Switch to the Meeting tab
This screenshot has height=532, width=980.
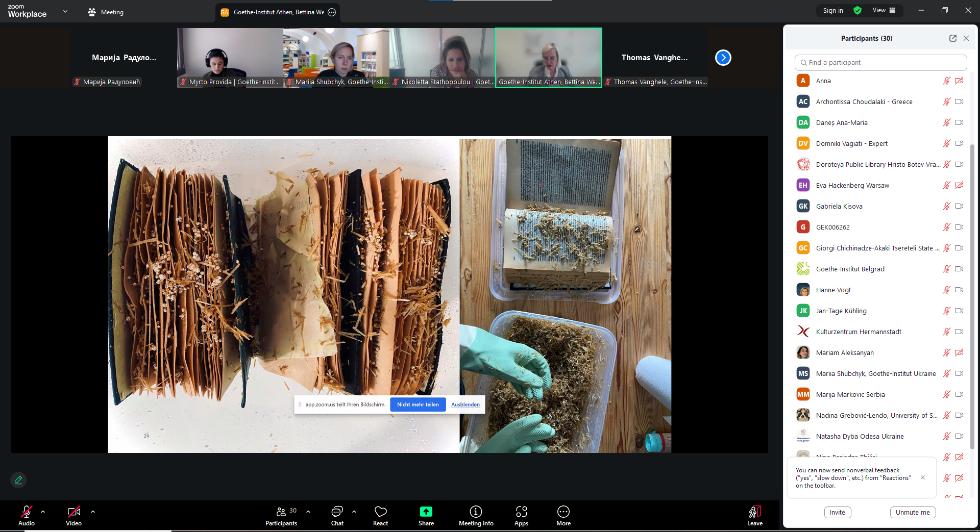106,12
